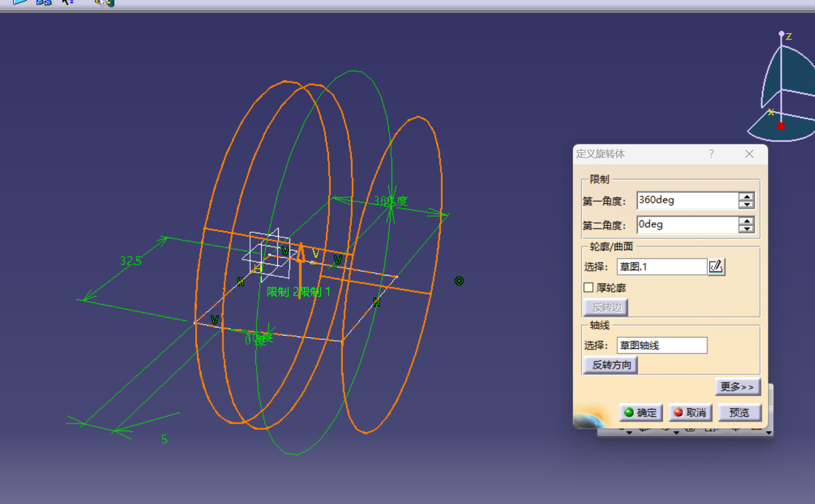The height and width of the screenshot is (504, 815).
Task: Decrease 第一角度 with the down spinner arrow
Action: pos(746,204)
